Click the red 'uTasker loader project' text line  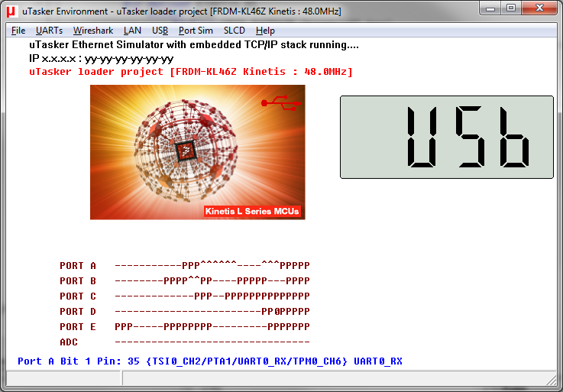tap(191, 72)
